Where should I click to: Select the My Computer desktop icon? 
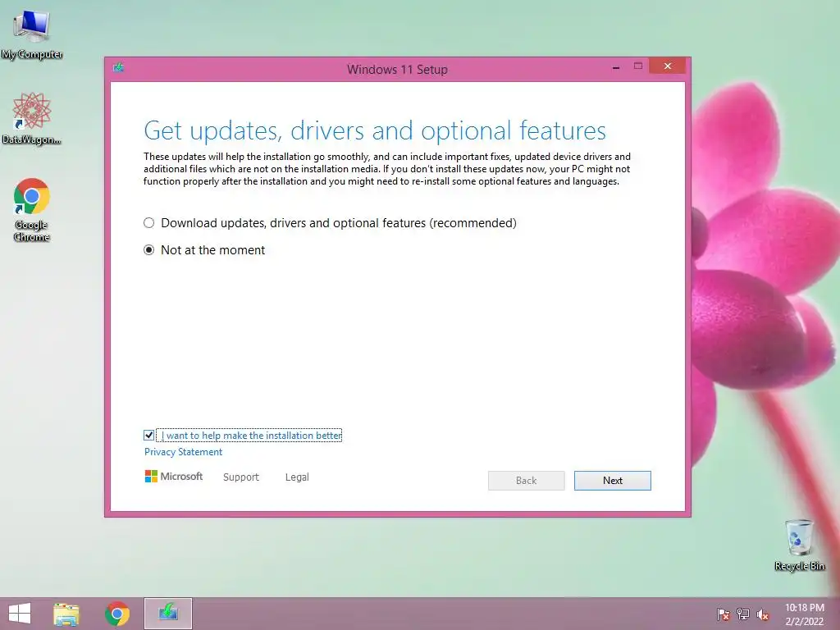(32, 34)
